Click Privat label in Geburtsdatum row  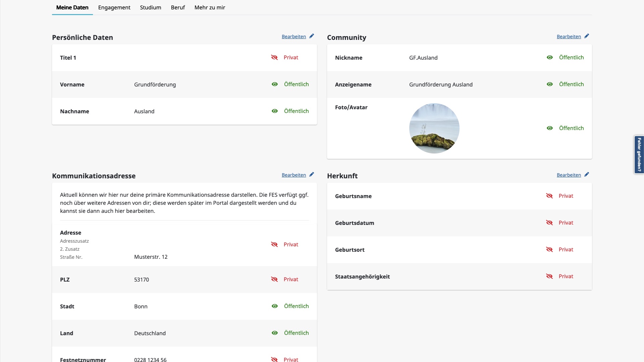tap(566, 223)
